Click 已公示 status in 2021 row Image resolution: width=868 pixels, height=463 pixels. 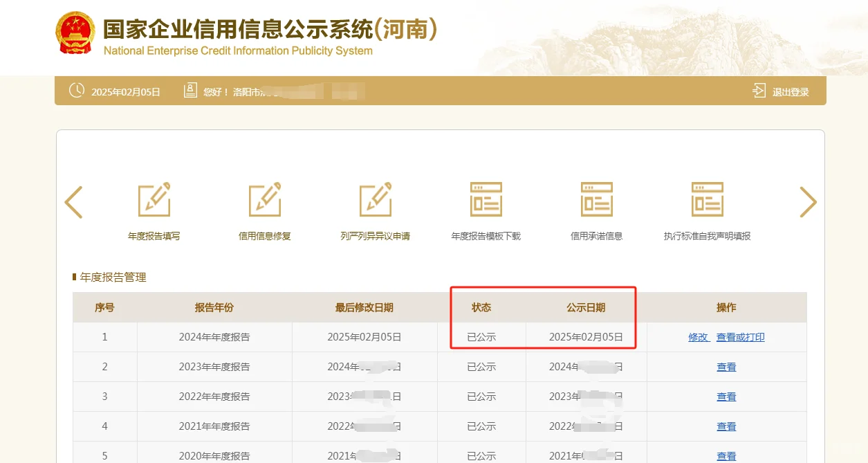(481, 426)
